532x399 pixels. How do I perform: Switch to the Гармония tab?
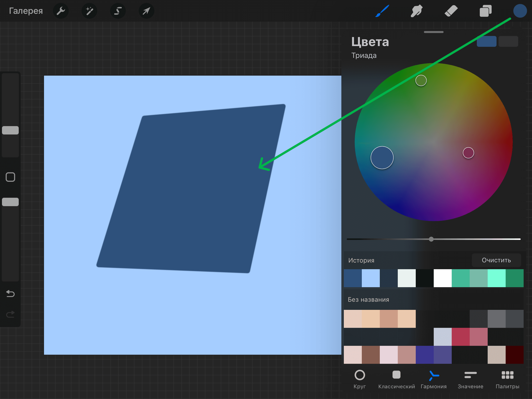(433, 379)
